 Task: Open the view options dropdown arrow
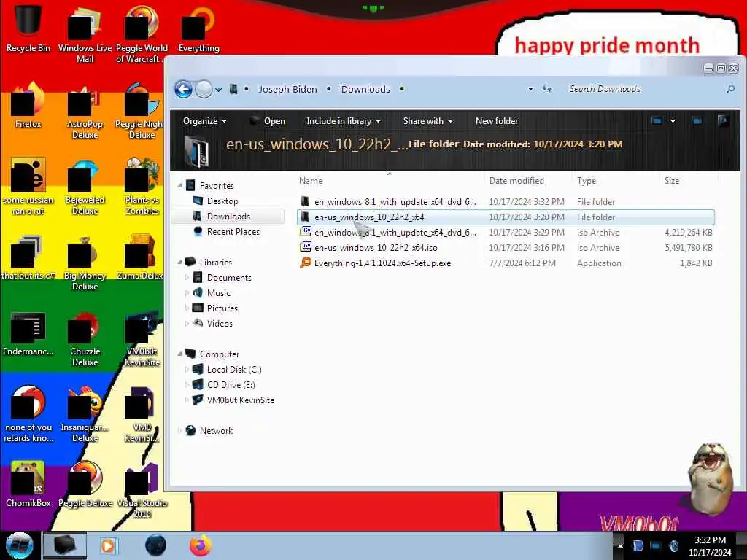[673, 121]
